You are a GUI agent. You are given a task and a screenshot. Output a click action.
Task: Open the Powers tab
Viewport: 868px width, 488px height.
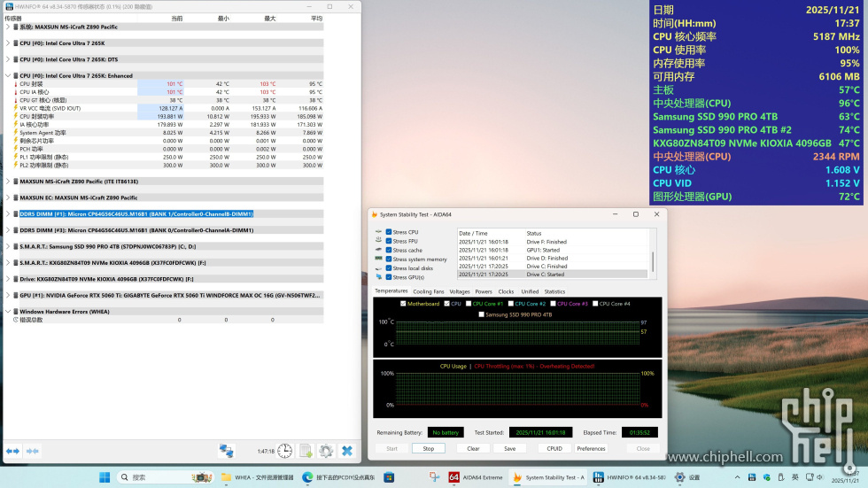pos(484,291)
